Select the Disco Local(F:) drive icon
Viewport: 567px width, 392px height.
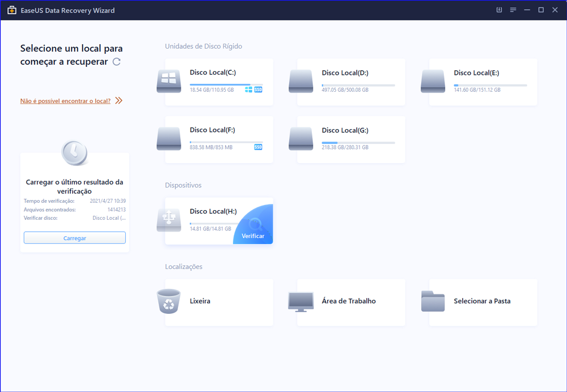tap(169, 139)
